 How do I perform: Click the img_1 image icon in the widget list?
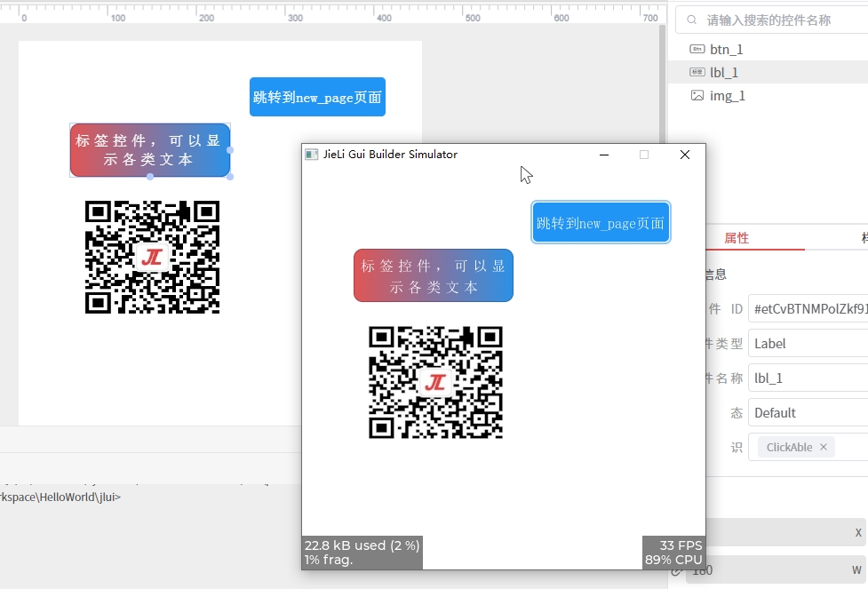coord(697,96)
